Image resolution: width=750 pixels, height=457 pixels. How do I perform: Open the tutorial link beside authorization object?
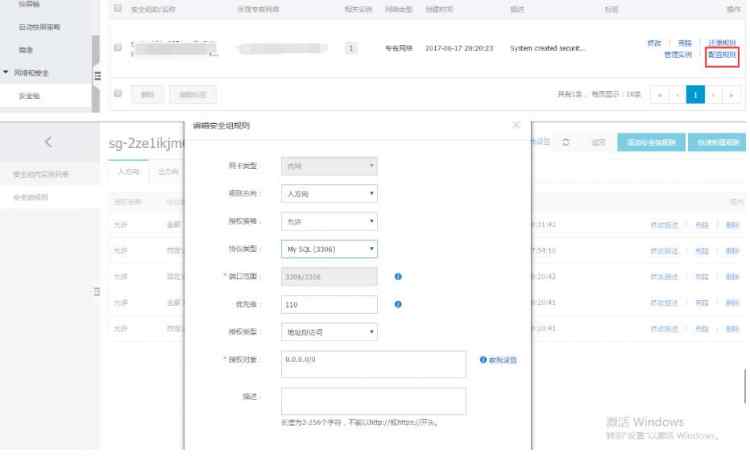click(498, 360)
